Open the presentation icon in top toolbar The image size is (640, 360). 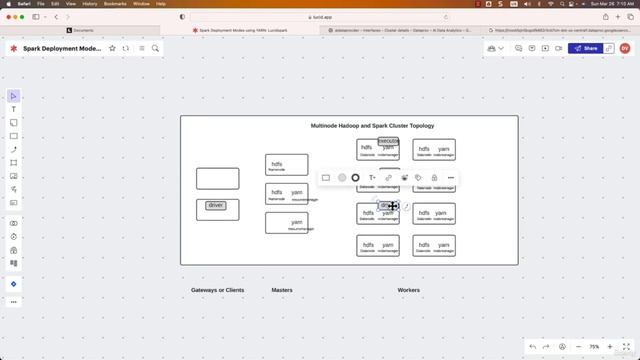pos(545,48)
